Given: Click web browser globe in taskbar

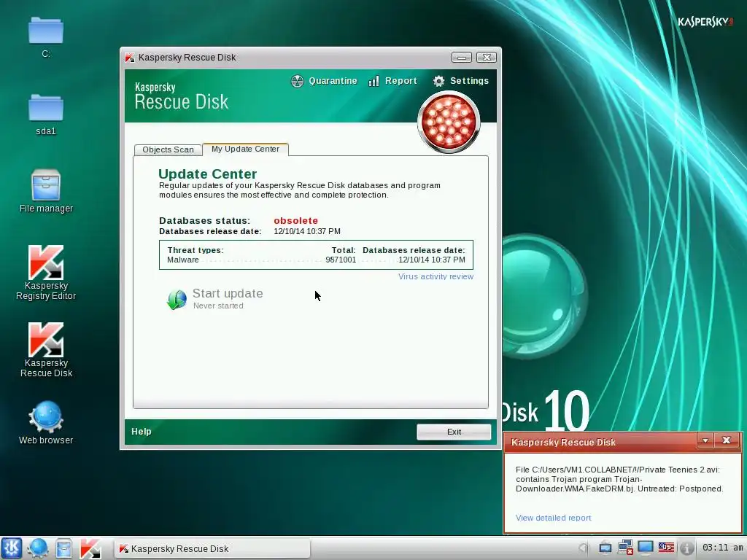Looking at the screenshot, I should point(37,548).
